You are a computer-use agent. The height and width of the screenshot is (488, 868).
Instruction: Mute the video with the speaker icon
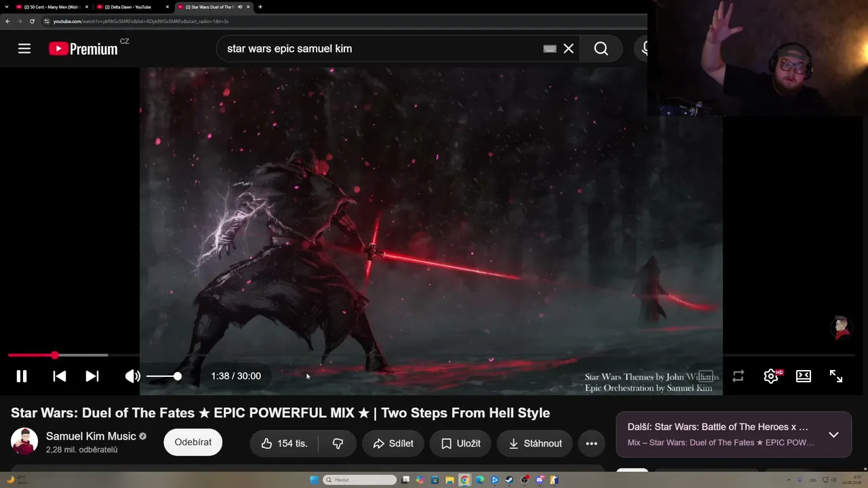pyautogui.click(x=133, y=376)
